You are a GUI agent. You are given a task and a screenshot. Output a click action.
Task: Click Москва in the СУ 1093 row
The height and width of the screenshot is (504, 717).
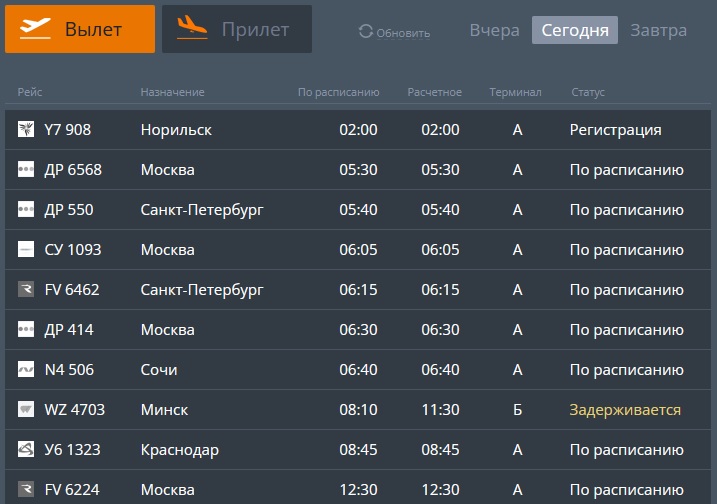[x=167, y=250]
